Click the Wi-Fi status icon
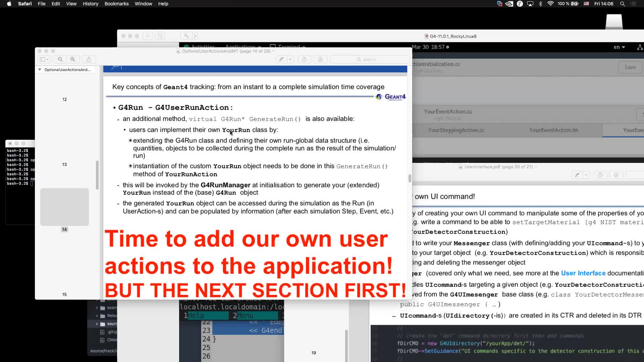 tap(550, 4)
